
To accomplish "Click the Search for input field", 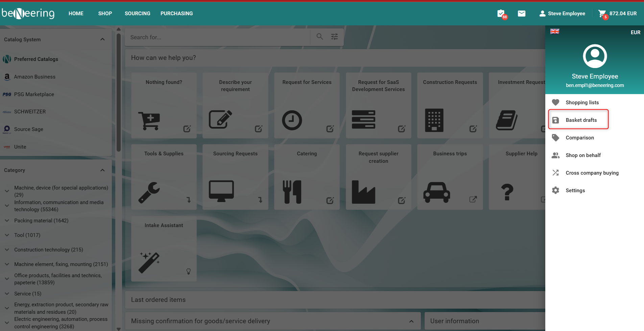I will pos(217,37).
